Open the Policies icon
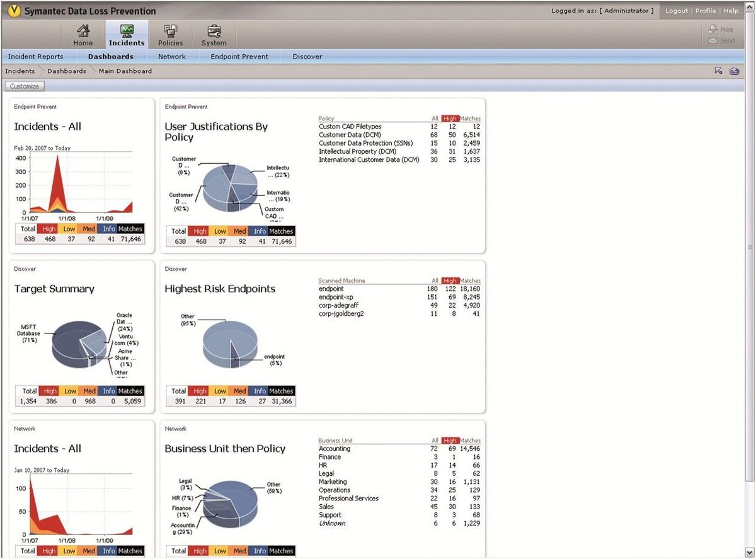Image resolution: width=756 pixels, height=559 pixels. tap(170, 32)
